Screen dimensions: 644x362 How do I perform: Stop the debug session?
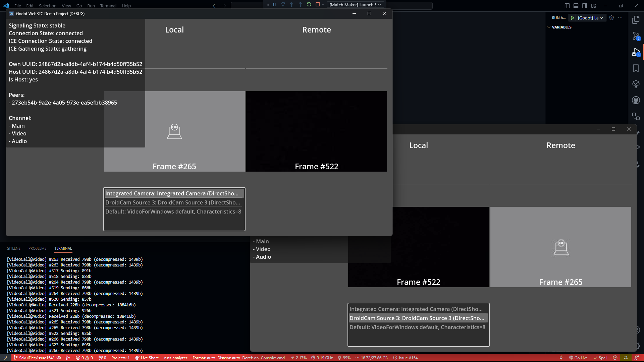coord(318,5)
